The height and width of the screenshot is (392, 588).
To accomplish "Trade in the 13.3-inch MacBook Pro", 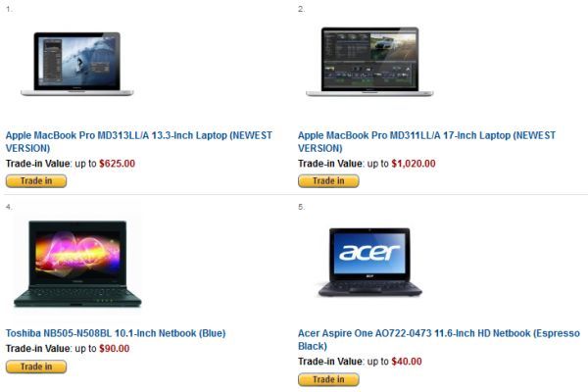I will coord(36,180).
